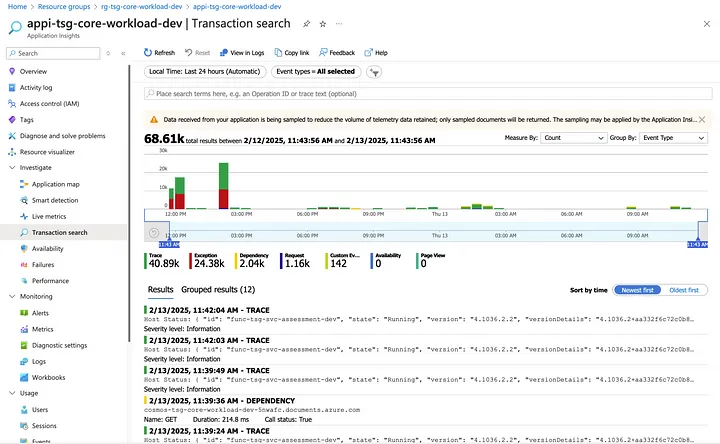Click the Home breadcrumb link
This screenshot has height=444, width=720.
pos(17,6)
